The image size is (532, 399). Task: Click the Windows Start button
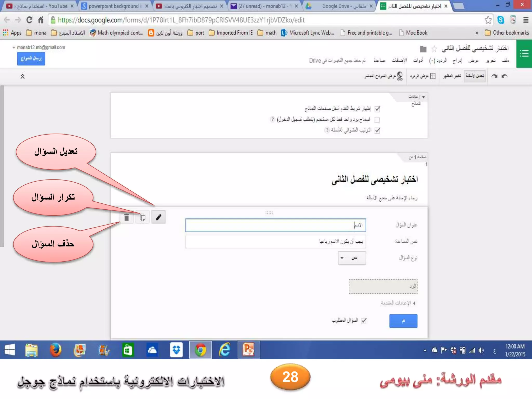pos(10,350)
